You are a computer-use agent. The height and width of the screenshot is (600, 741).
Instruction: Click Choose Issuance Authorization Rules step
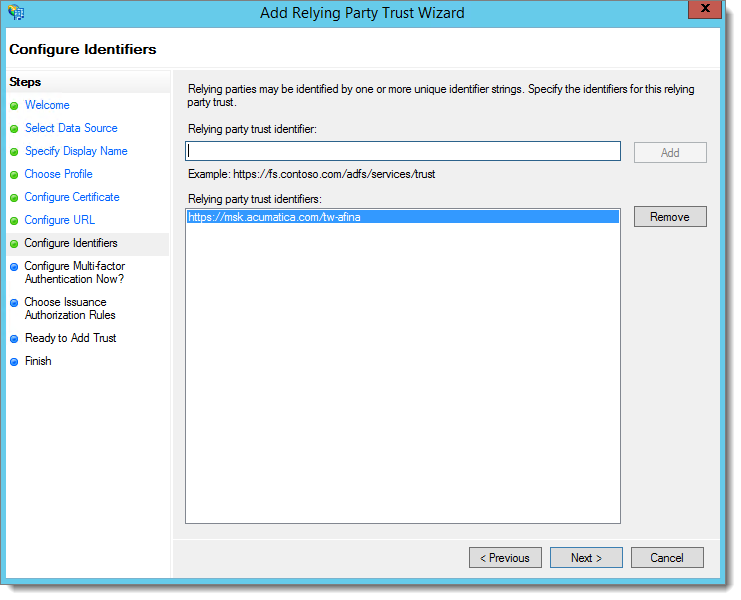point(70,309)
